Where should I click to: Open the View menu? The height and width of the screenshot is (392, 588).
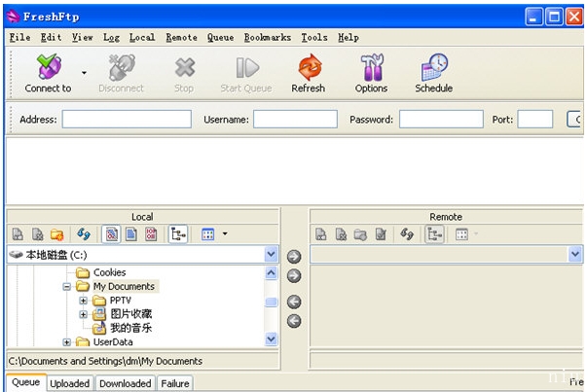82,38
